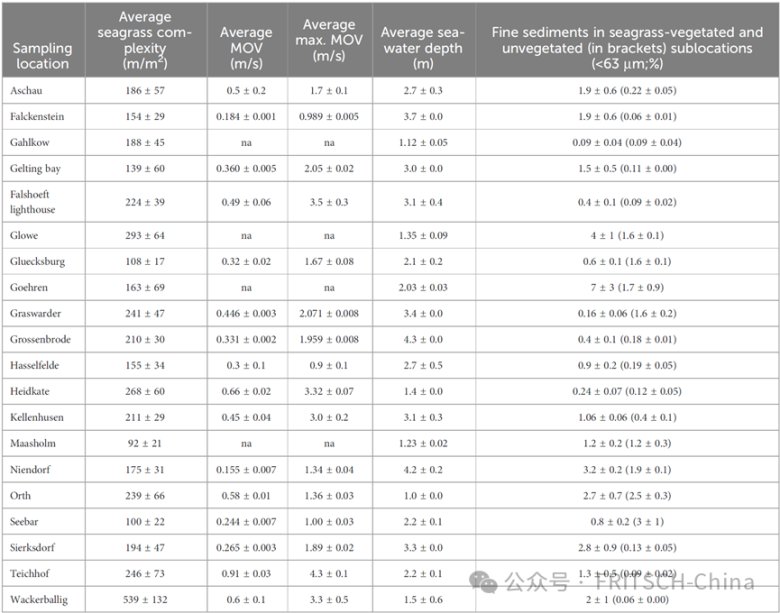
Task: Click the Average max. MOV header
Action: pos(329,40)
